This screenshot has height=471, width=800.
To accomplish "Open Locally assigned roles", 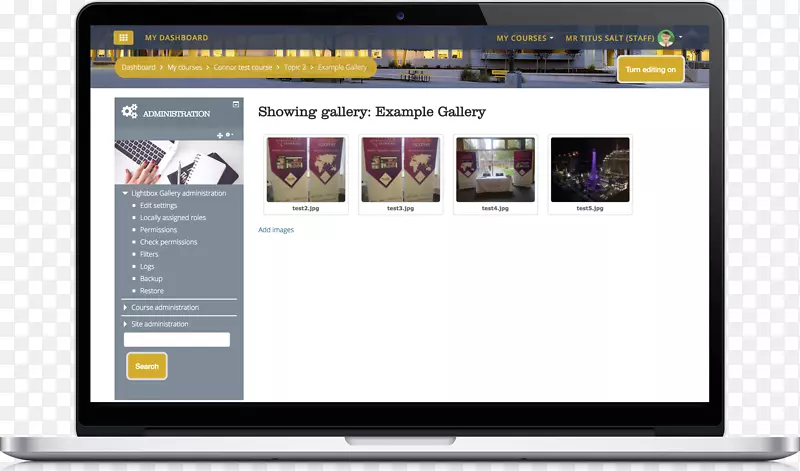I will (173, 217).
